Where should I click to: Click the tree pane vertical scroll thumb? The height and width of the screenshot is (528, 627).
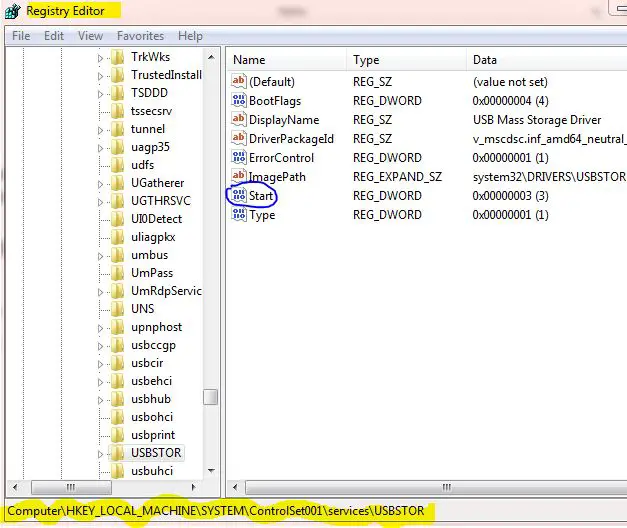[x=211, y=397]
